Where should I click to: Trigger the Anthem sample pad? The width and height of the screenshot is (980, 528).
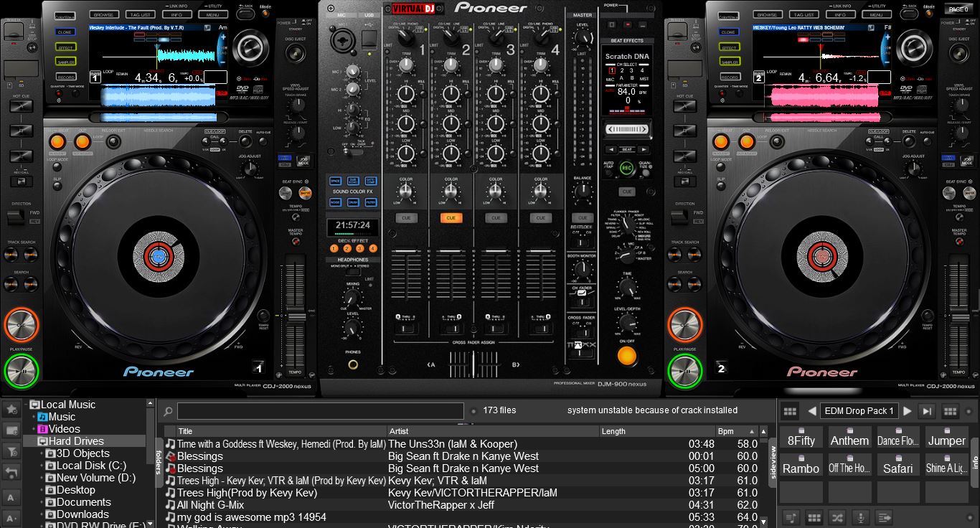tap(850, 438)
